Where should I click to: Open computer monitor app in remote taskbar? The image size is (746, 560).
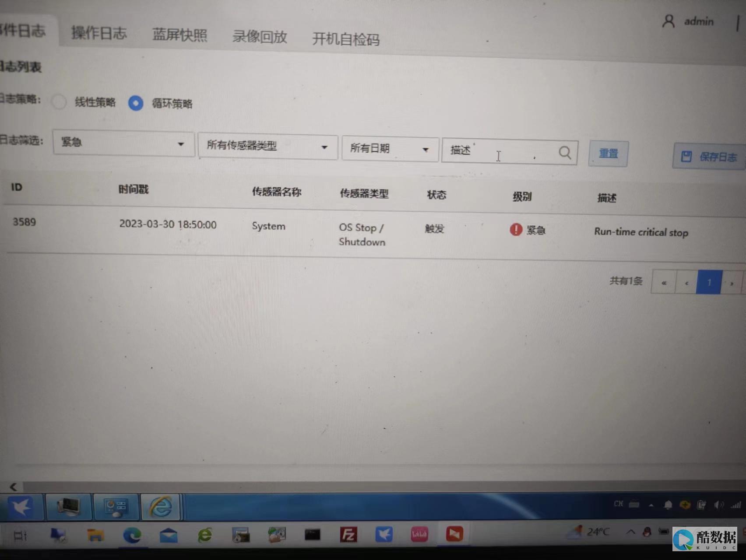(x=69, y=507)
